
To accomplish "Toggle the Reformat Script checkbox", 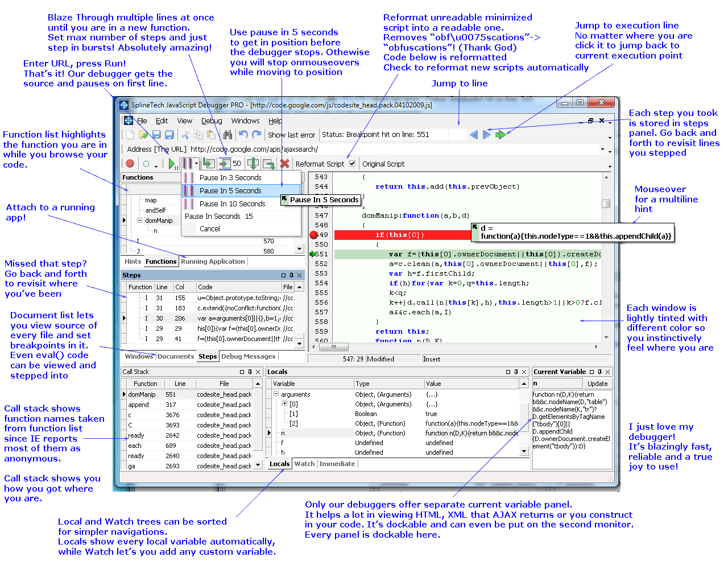I will coord(353,164).
